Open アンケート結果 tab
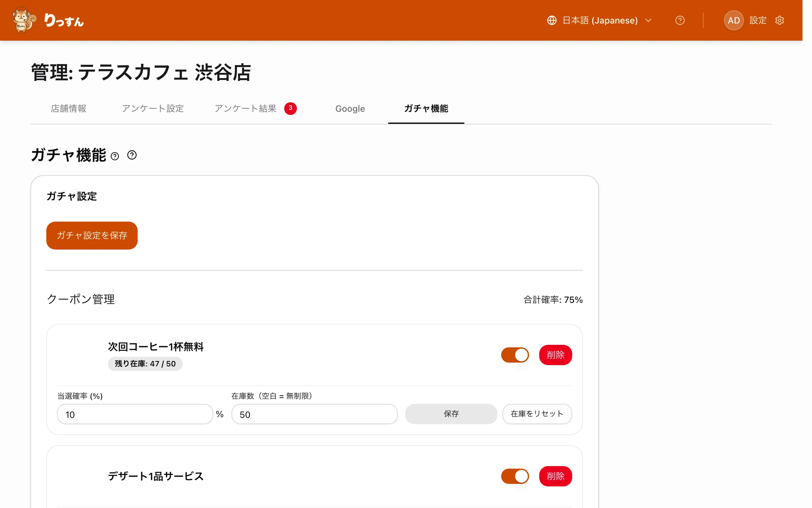The height and width of the screenshot is (508, 812). pos(255,109)
